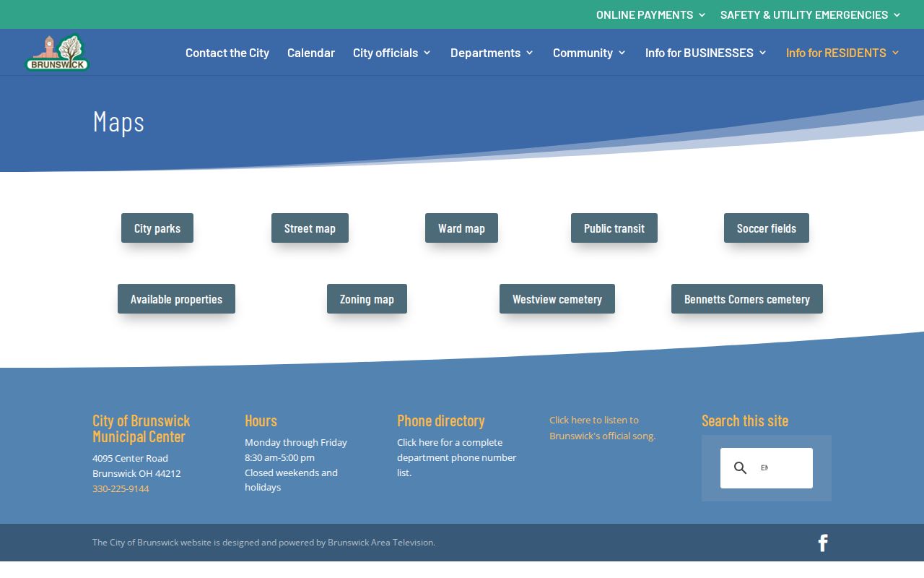
Task: Open the Street map button
Action: [310, 228]
